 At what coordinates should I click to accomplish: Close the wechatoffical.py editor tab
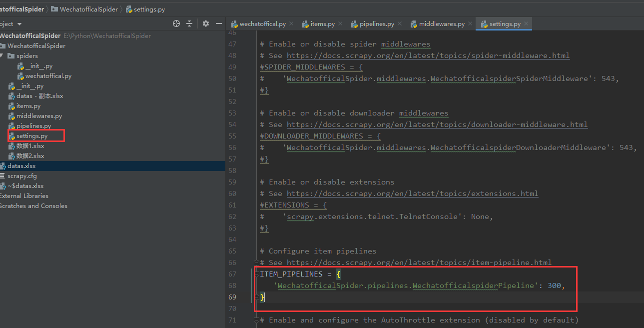pos(291,23)
